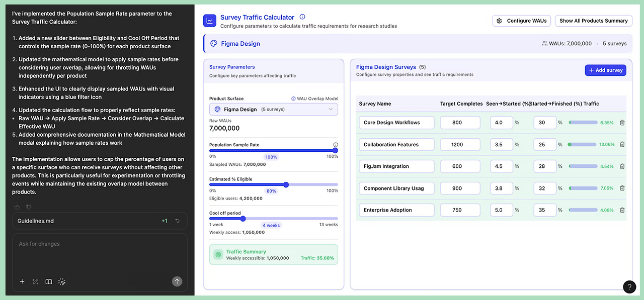The image size is (644, 300).
Task: Click the plus attach icon in chat box
Action: pyautogui.click(x=22, y=281)
